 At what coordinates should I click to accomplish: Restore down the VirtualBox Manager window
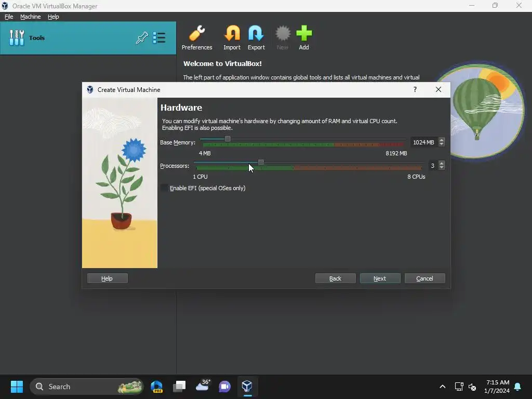[x=495, y=5]
